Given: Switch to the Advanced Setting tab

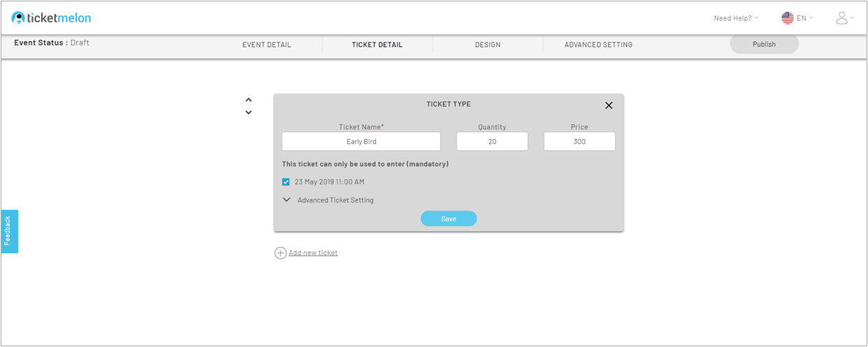Looking at the screenshot, I should [598, 45].
